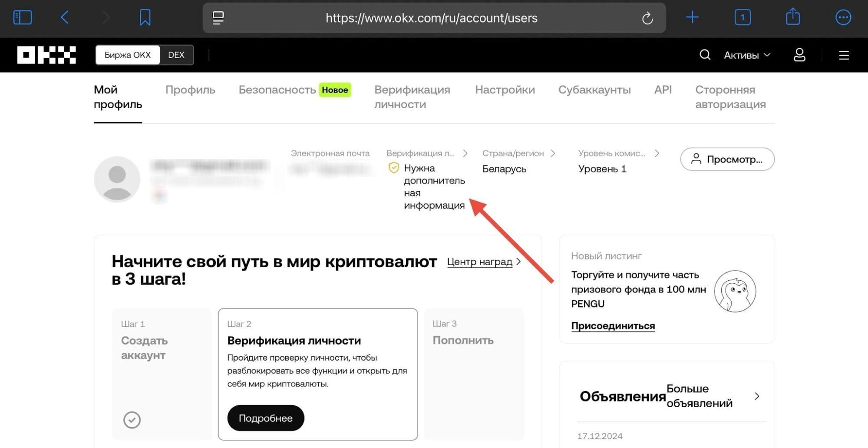Click the Торгуйте и получите часть призового фонда text
Image resolution: width=868 pixels, height=448 pixels.
point(638,289)
